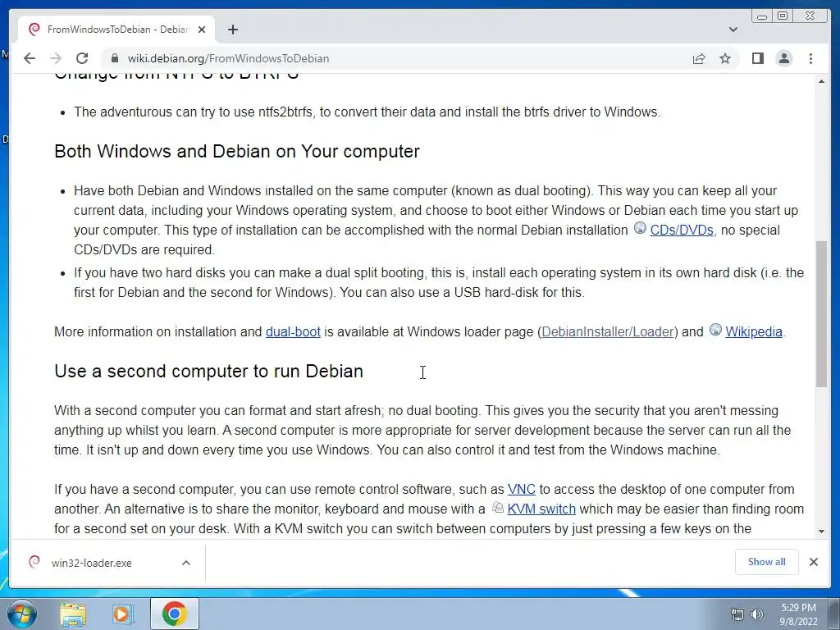Launch Windows Media Player from the taskbar
The height and width of the screenshot is (630, 840).
pyautogui.click(x=122, y=614)
